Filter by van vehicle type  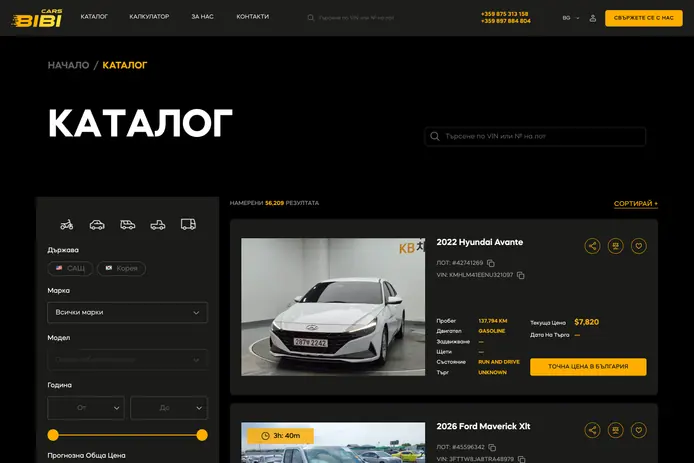pos(127,225)
